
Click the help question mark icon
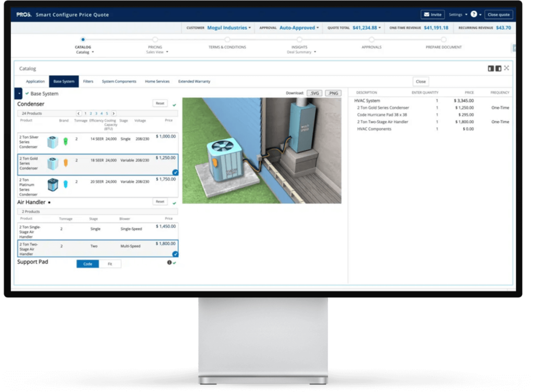474,15
